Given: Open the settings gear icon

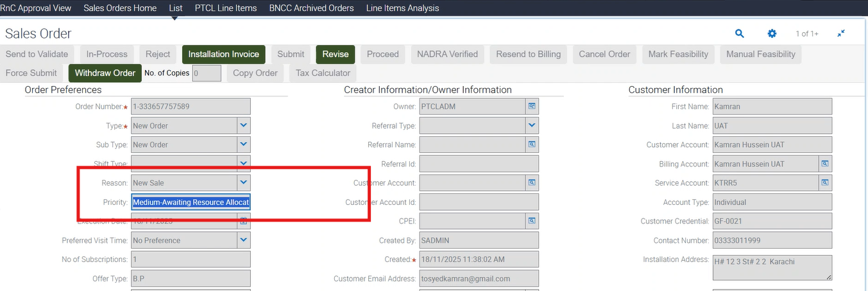Looking at the screenshot, I should coord(772,33).
